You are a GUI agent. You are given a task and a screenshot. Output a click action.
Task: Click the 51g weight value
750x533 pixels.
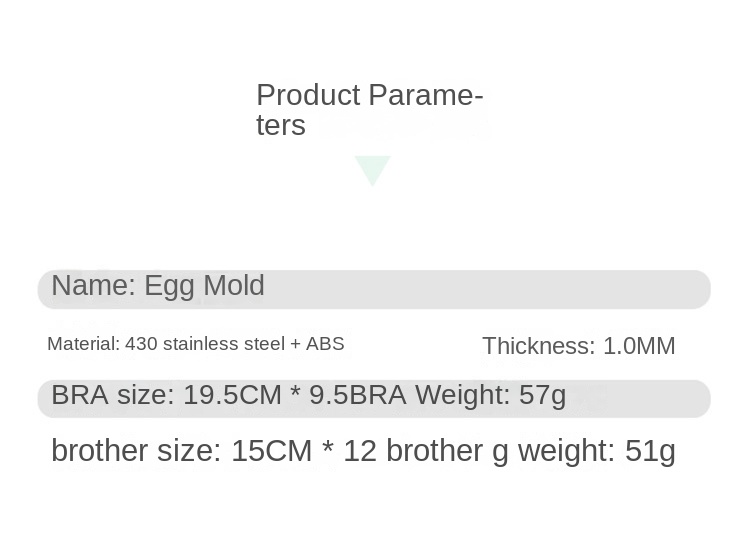point(650,451)
